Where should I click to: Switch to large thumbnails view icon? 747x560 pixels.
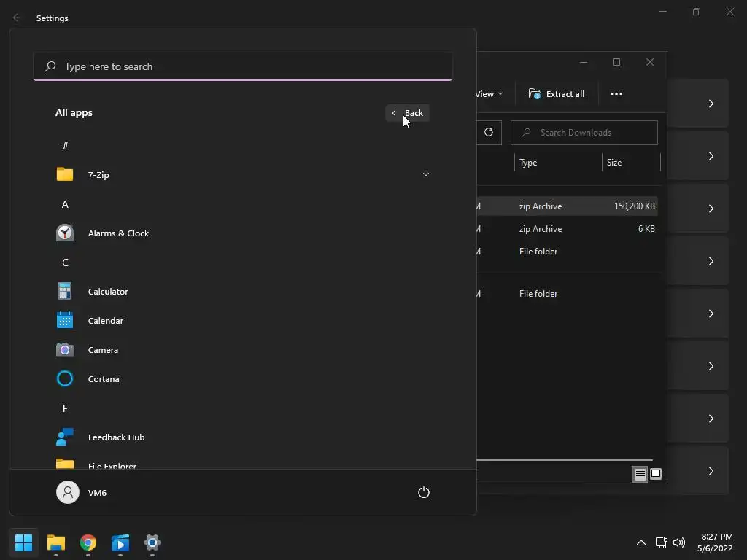pos(656,474)
